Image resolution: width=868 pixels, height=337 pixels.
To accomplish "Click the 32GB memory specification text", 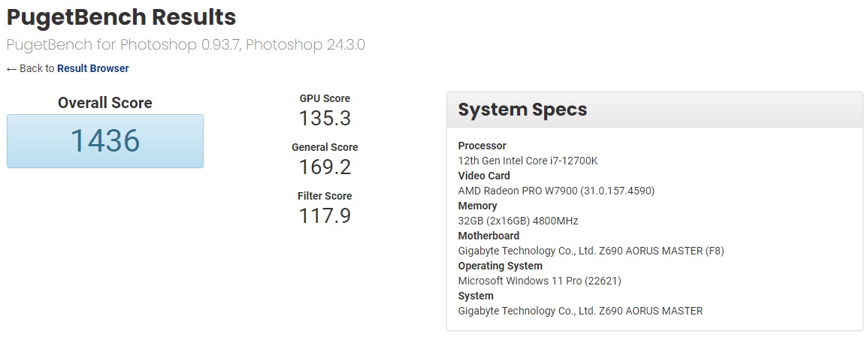I will [518, 221].
